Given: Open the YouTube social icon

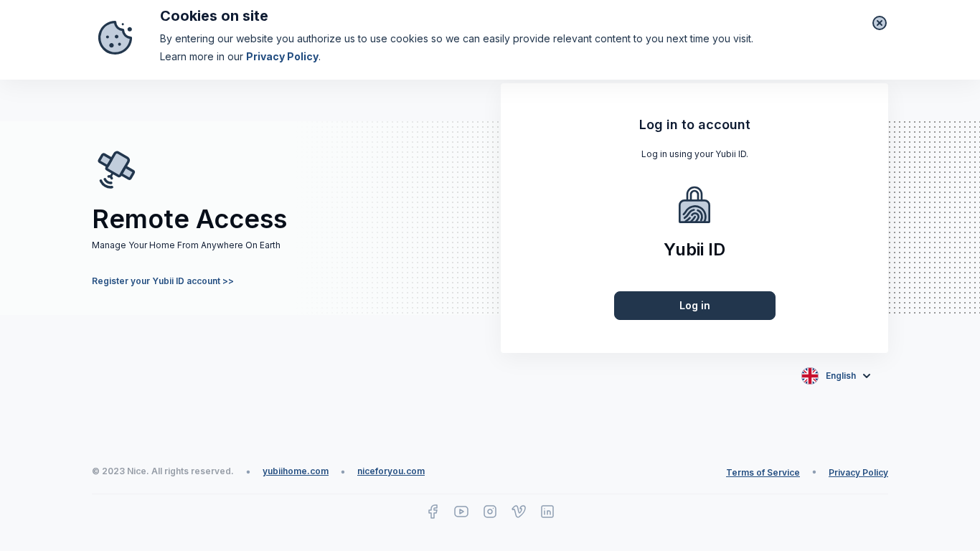Looking at the screenshot, I should click(x=461, y=512).
